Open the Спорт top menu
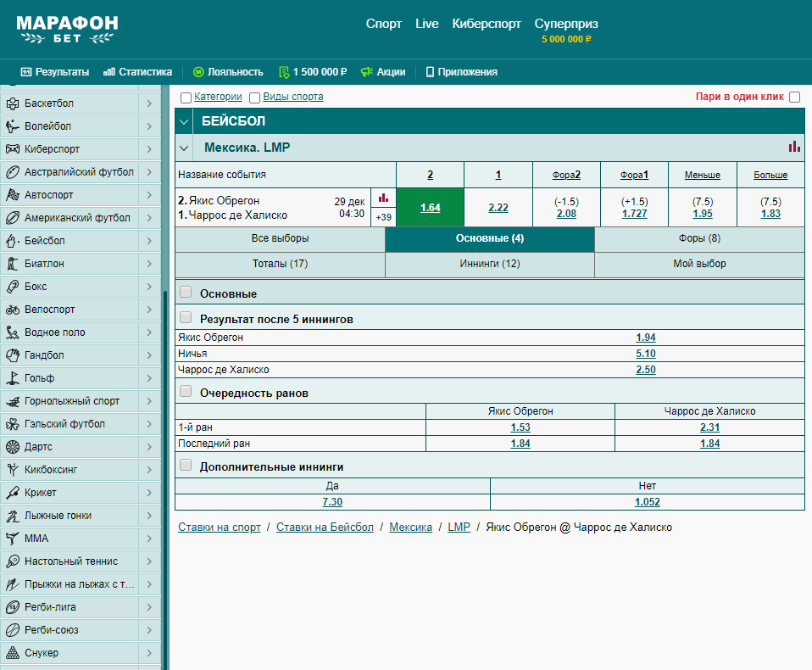Screen dimensions: 812x670 coord(384,24)
